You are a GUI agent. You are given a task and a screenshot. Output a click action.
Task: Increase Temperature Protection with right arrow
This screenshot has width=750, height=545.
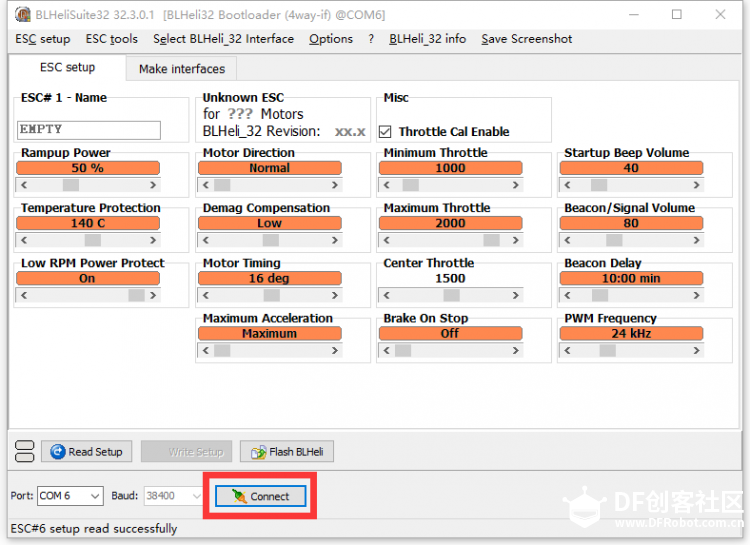[153, 240]
